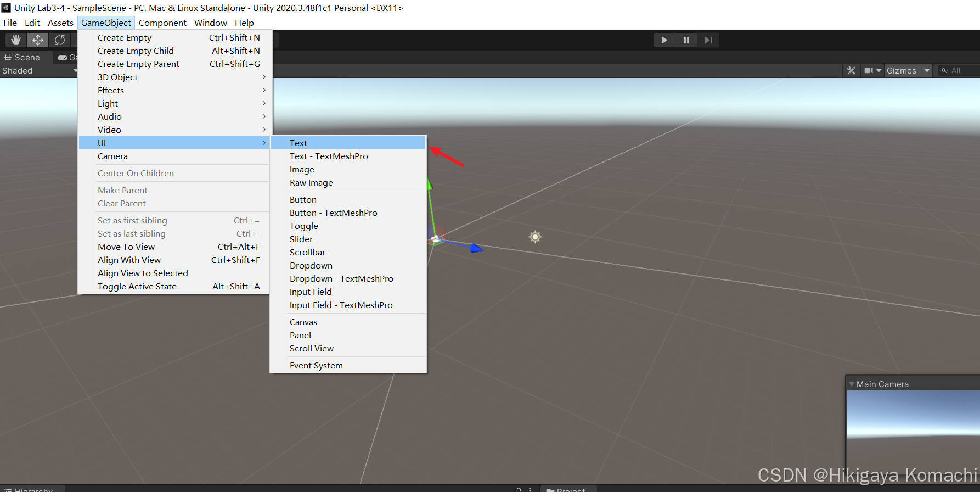Create a Scroll View

click(348, 348)
